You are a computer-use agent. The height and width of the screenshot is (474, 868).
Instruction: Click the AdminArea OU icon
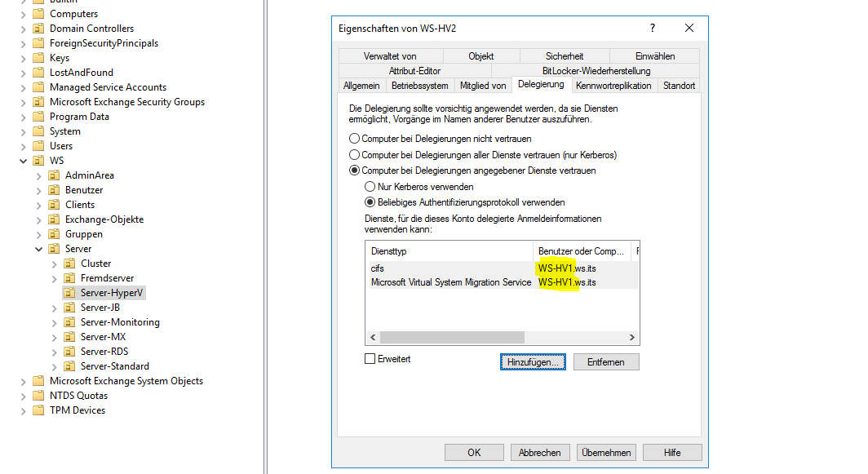(x=54, y=175)
